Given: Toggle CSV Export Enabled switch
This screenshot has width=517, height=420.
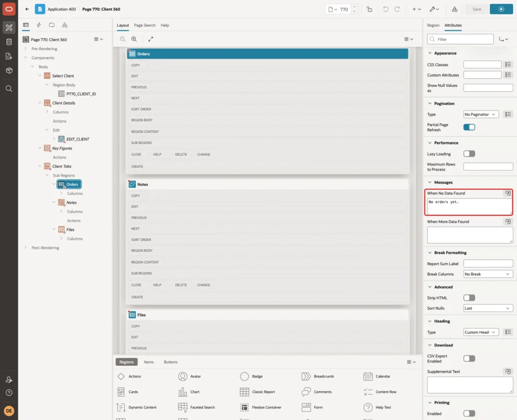Looking at the screenshot, I should tap(469, 358).
